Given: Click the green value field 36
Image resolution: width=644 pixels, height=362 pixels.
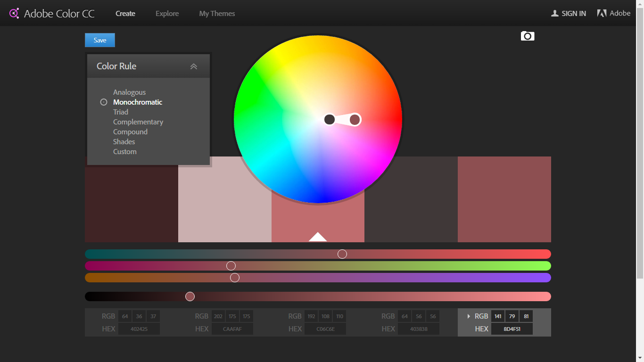Looking at the screenshot, I should point(139,316).
